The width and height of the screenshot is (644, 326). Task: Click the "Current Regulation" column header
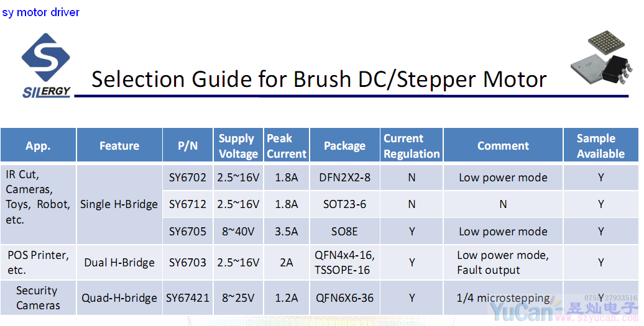click(412, 146)
